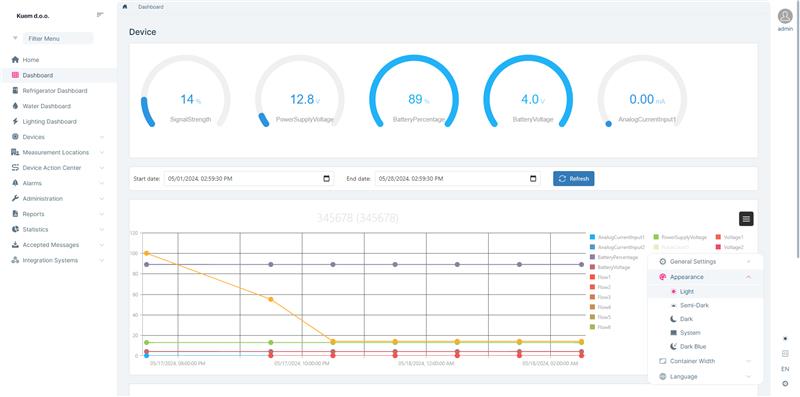This screenshot has height=397, width=800.
Task: Open the chart hamburger menu
Action: pos(746,219)
